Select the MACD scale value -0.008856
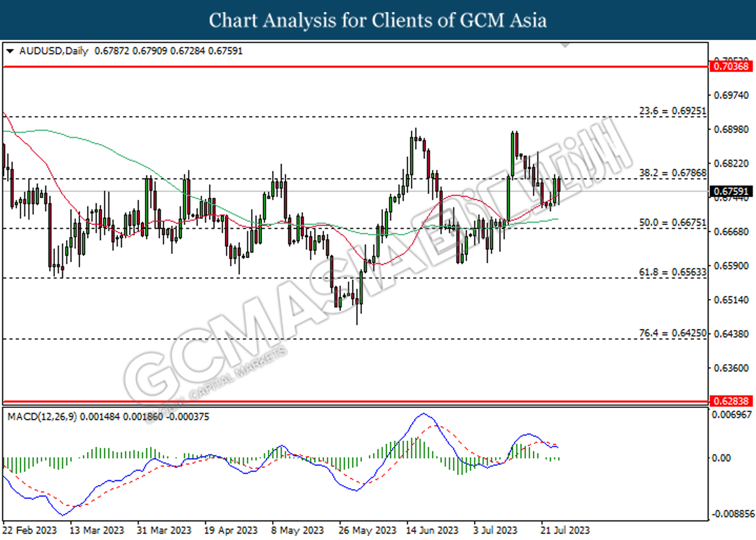This screenshot has height=540, width=756. tap(732, 514)
